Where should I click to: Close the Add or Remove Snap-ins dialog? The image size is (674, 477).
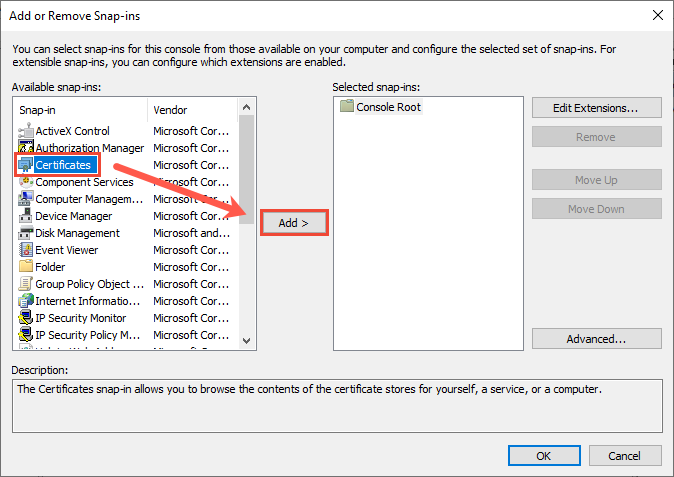pyautogui.click(x=656, y=15)
